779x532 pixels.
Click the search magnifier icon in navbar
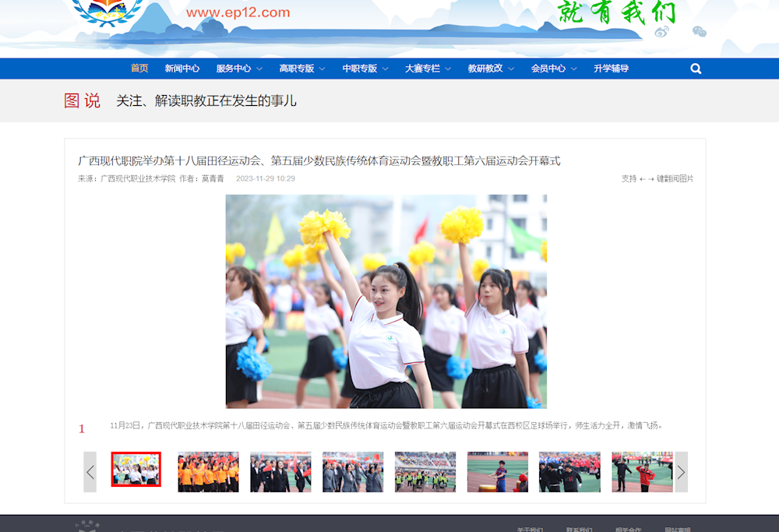(696, 69)
